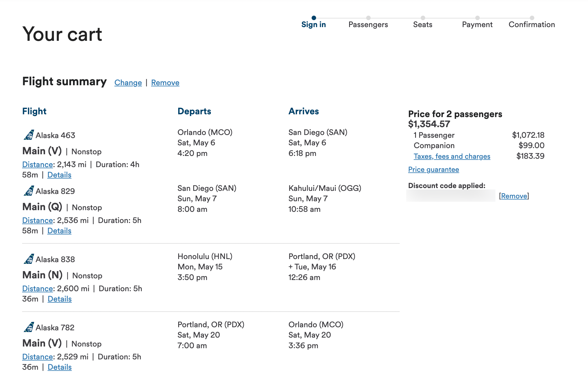This screenshot has height=389, width=588.
Task: Click the Alaska 463 airline logo icon
Action: pos(29,135)
